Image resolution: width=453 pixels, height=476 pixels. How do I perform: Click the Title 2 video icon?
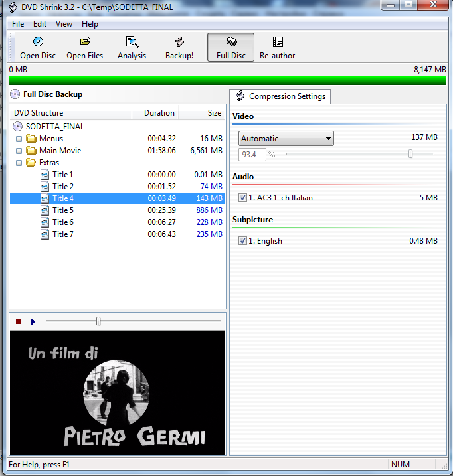point(45,187)
